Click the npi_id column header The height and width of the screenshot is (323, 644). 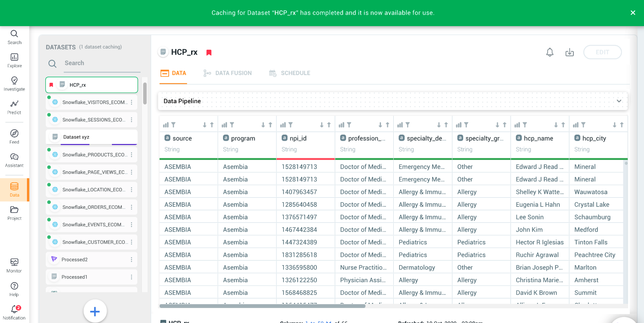pos(298,138)
